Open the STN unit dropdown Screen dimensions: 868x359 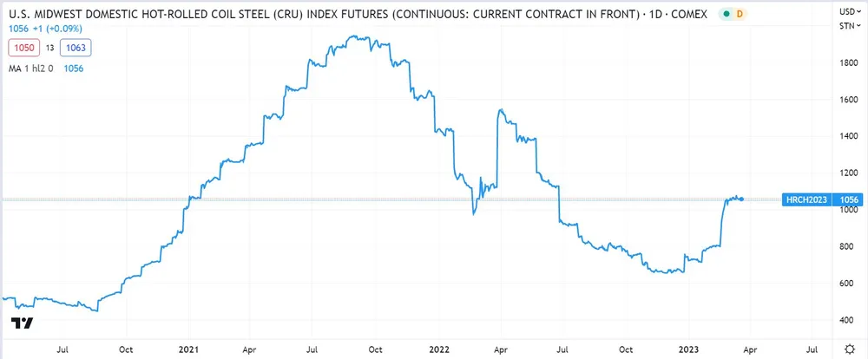(x=848, y=26)
